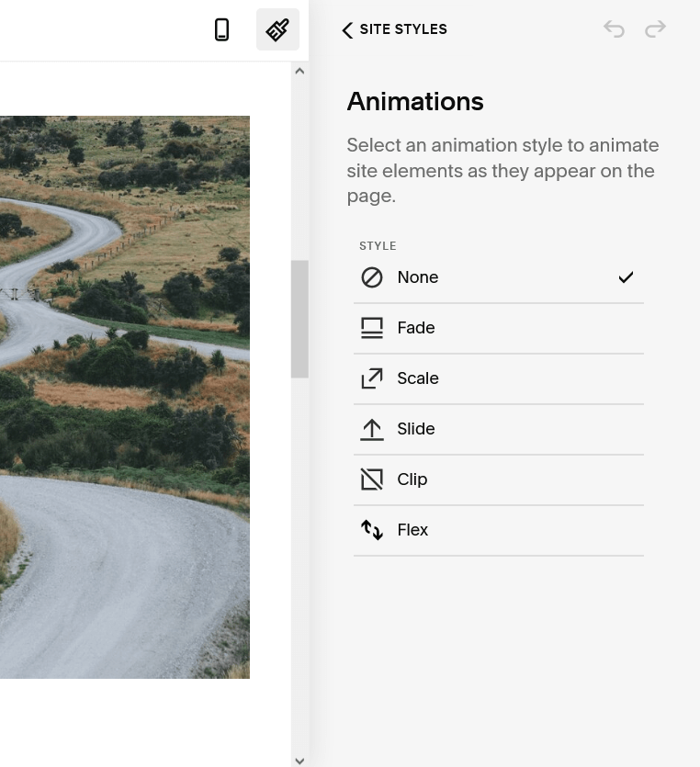Click the Clip animation icon
This screenshot has width=700, height=767.
[372, 479]
